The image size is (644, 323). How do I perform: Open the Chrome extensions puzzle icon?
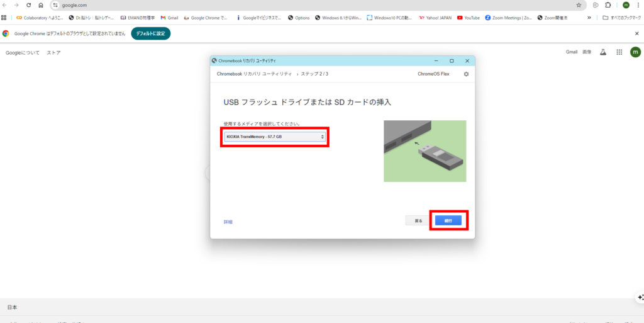pos(608,5)
